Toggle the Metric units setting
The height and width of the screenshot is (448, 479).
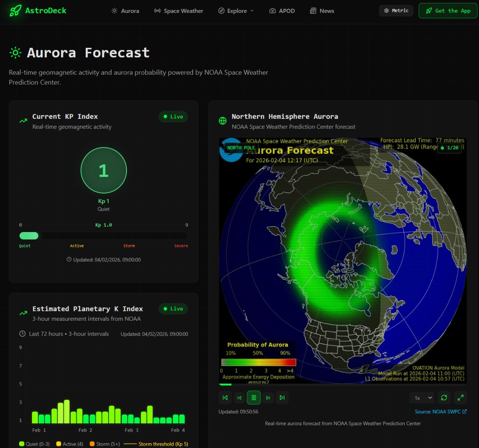[396, 11]
